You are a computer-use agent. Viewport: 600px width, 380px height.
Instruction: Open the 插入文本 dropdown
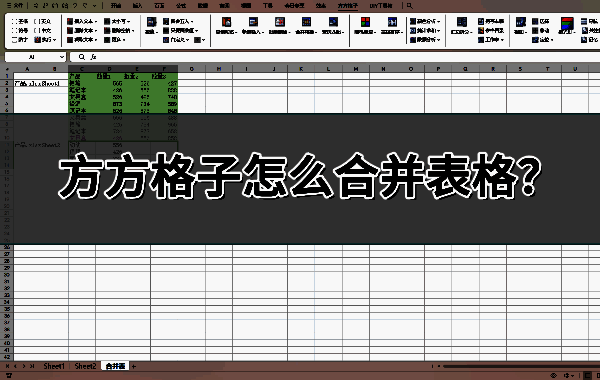82,21
